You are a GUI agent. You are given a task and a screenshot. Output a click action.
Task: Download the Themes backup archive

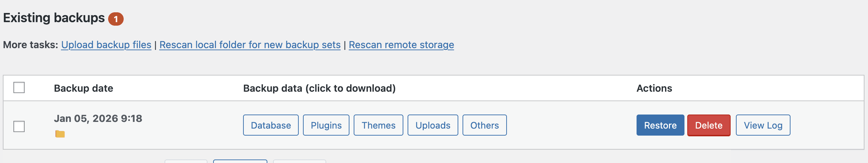tap(378, 125)
